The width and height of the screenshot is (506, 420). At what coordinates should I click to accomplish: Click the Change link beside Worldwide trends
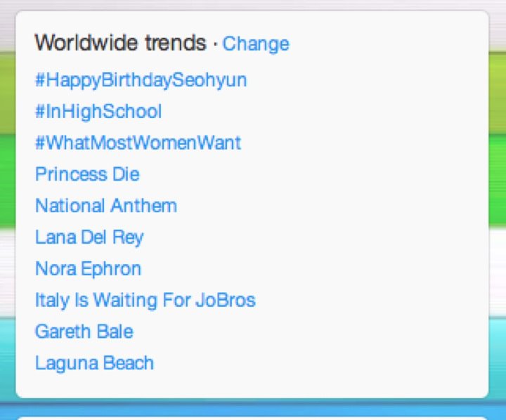(x=256, y=44)
